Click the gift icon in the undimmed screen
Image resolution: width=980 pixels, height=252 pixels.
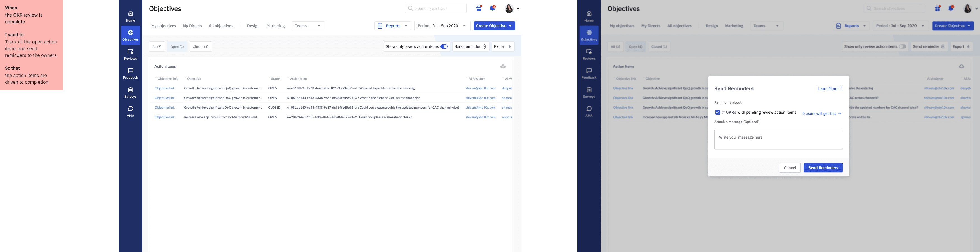click(x=479, y=8)
